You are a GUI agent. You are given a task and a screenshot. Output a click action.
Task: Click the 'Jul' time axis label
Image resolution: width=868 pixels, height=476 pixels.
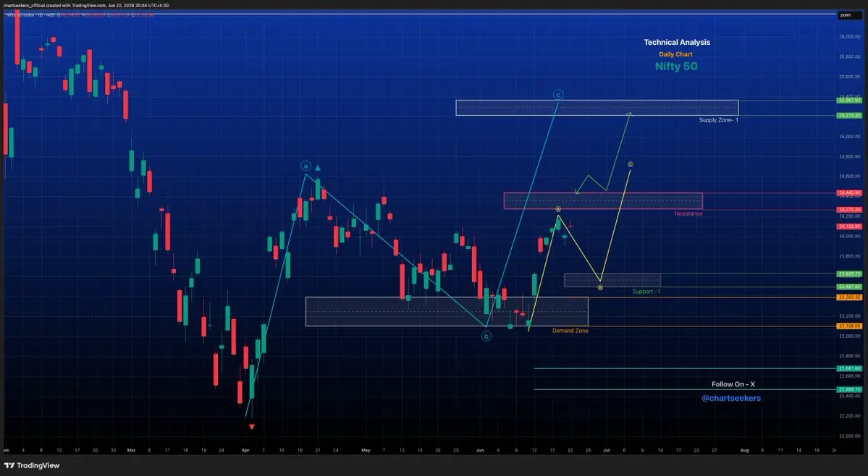(606, 451)
